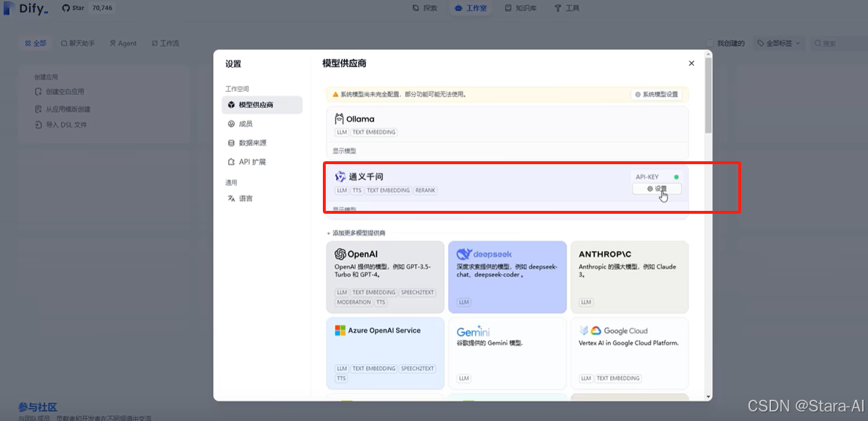Click the MODERATION tag on OpenAI card
The width and height of the screenshot is (868, 421).
[x=353, y=302]
